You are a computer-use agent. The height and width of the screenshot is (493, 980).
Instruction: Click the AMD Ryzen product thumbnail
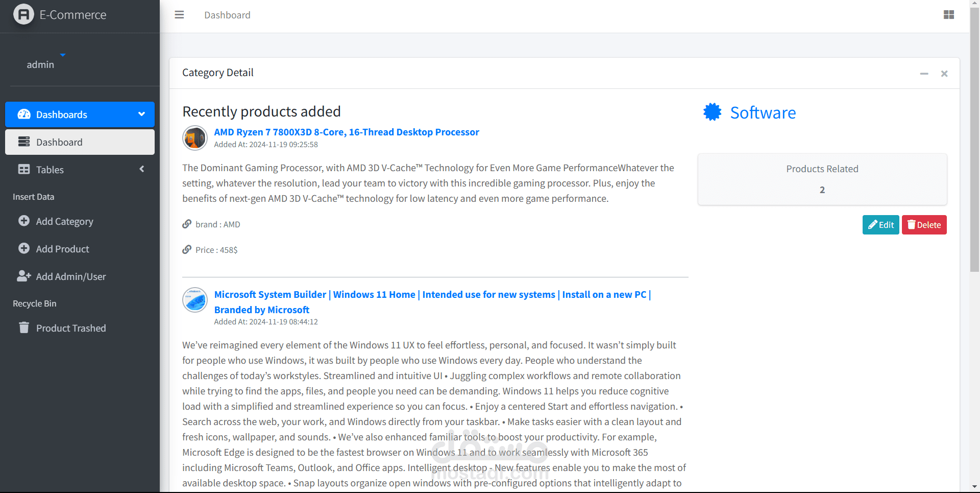(x=195, y=138)
